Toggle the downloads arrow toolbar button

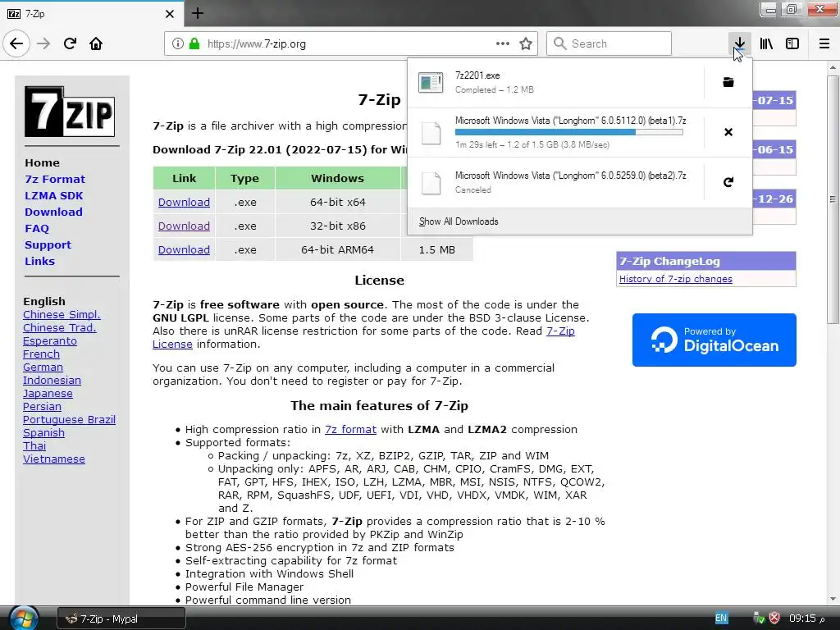click(x=739, y=43)
